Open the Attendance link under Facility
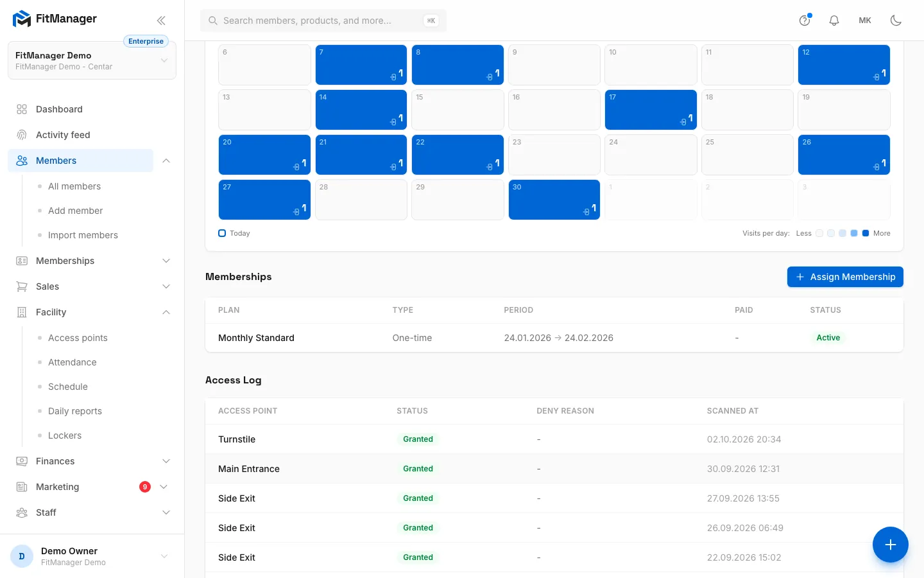Image resolution: width=924 pixels, height=578 pixels. tap(72, 362)
